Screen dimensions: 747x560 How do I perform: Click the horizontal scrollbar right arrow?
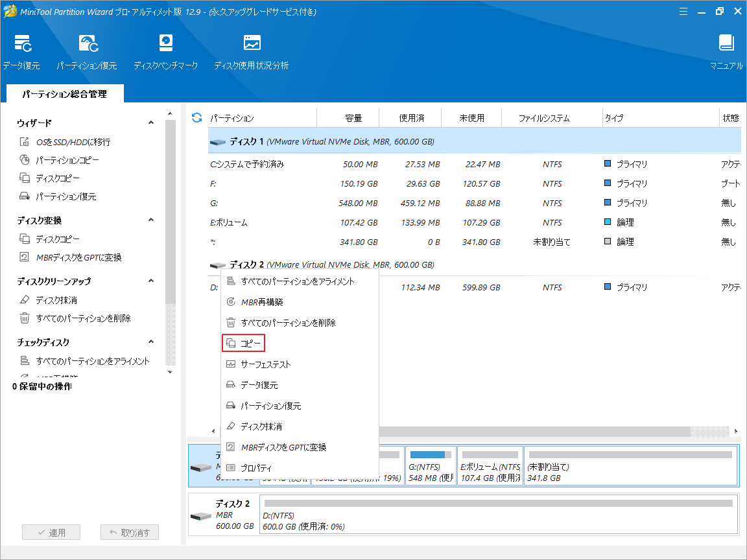tap(735, 431)
